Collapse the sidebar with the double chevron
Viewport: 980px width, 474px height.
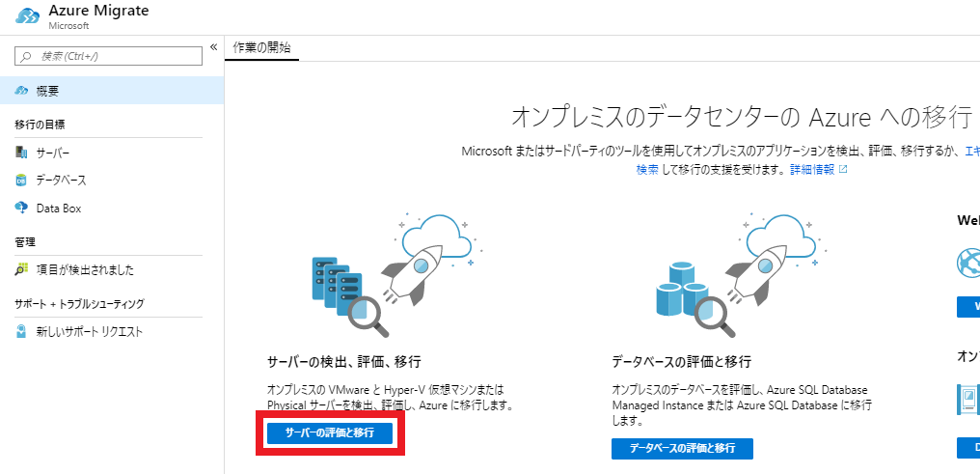pyautogui.click(x=213, y=47)
